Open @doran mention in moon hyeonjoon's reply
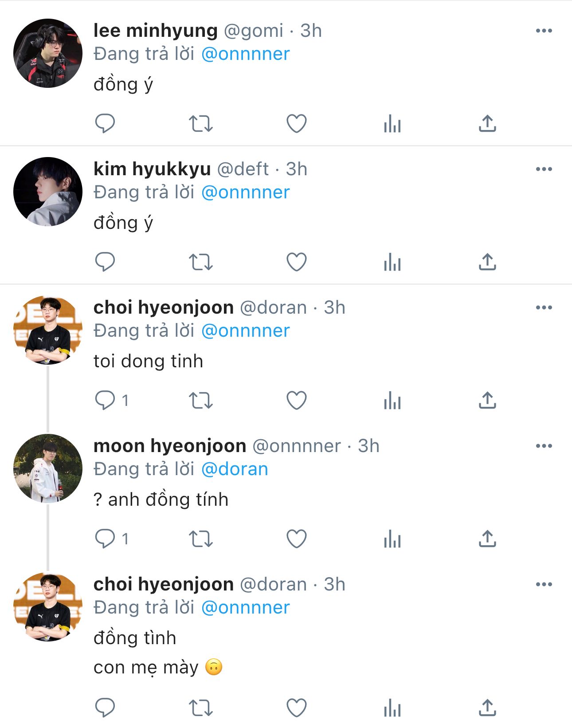Image resolution: width=572 pixels, height=728 pixels. point(235,469)
